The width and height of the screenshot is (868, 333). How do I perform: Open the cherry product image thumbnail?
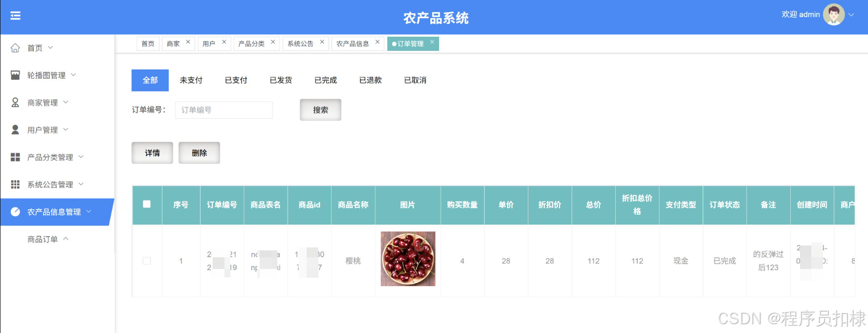click(408, 259)
